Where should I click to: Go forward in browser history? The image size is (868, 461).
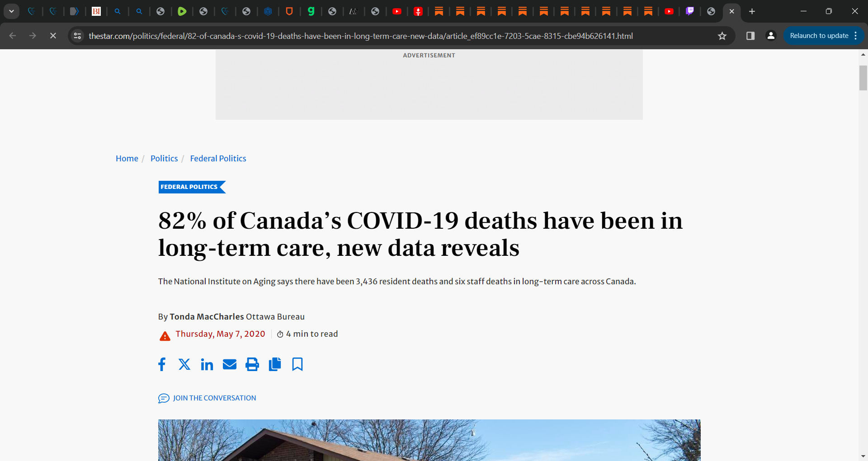pyautogui.click(x=33, y=36)
